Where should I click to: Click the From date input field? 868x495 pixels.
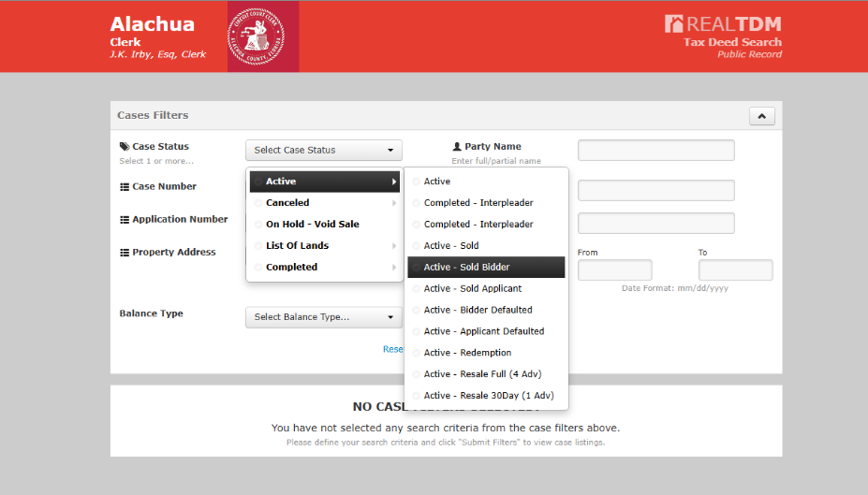coord(614,269)
